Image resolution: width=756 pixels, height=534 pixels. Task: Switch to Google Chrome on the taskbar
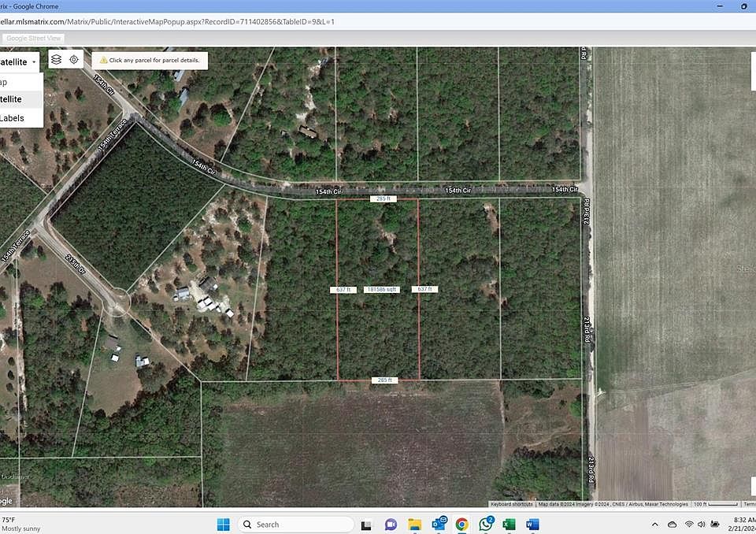(x=462, y=525)
